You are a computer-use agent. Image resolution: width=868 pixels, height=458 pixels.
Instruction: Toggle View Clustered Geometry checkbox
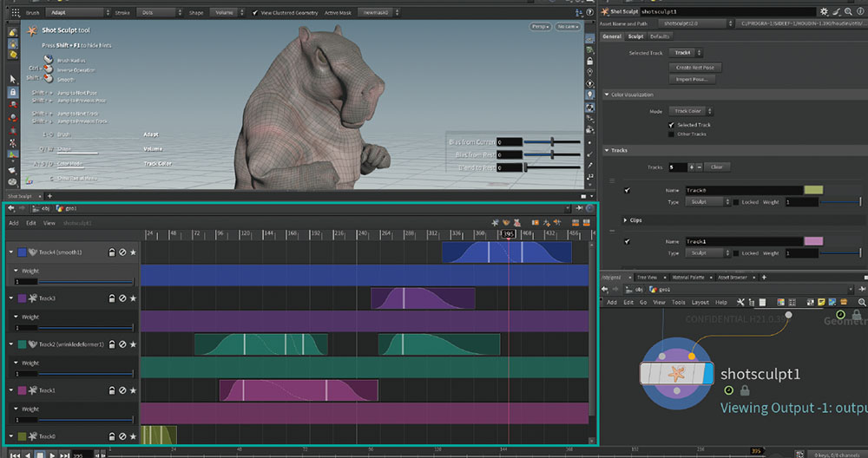pyautogui.click(x=254, y=13)
